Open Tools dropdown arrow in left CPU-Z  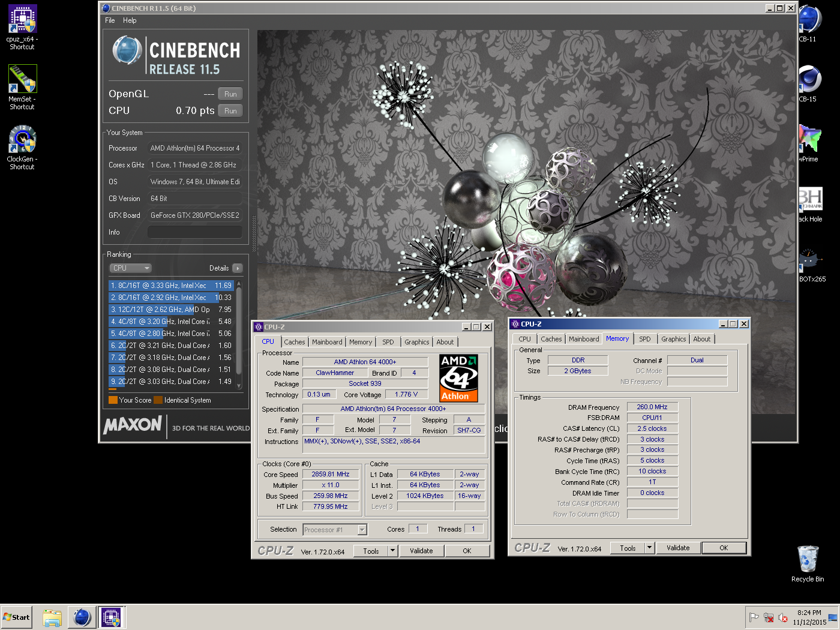pyautogui.click(x=393, y=551)
